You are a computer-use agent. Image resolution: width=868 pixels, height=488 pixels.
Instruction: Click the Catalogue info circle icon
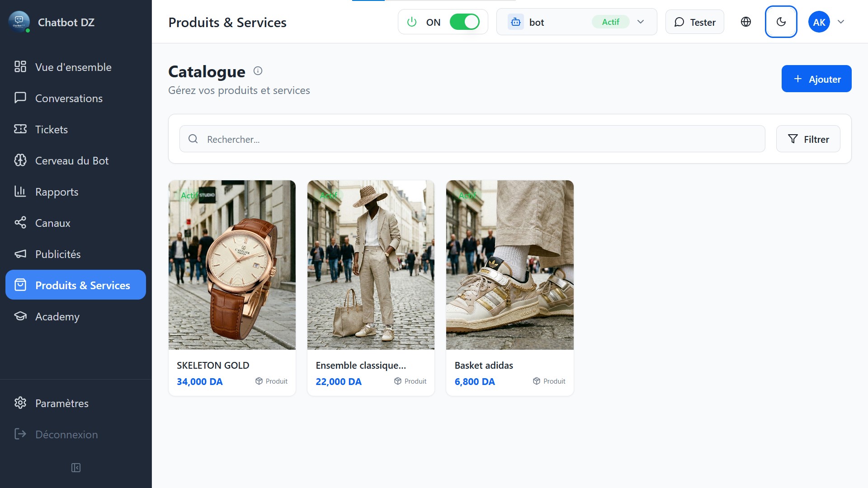click(x=258, y=71)
